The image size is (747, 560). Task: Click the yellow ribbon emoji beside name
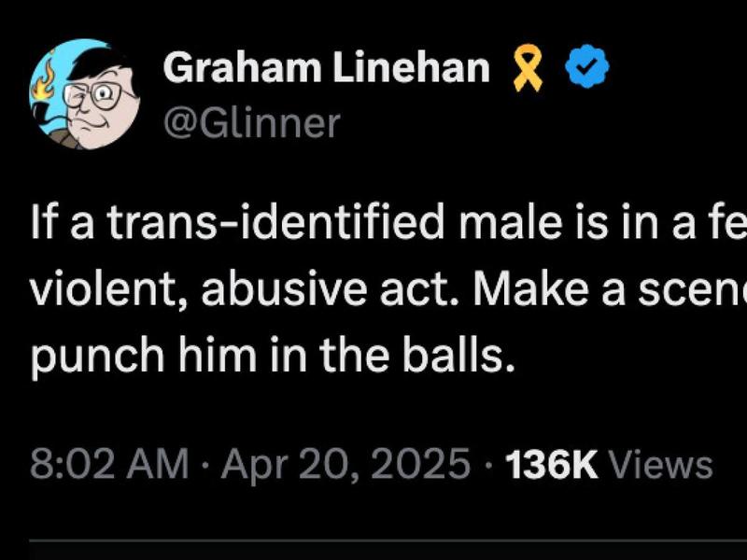528,68
